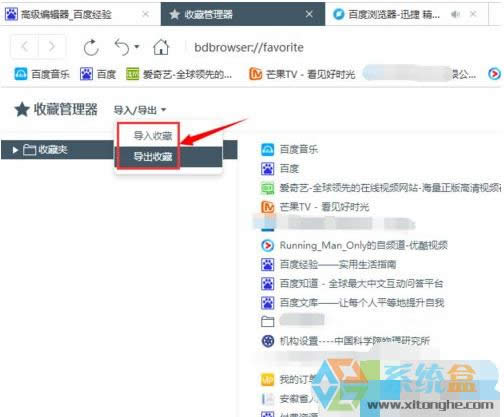Click the browser forward arrow button

52,47
